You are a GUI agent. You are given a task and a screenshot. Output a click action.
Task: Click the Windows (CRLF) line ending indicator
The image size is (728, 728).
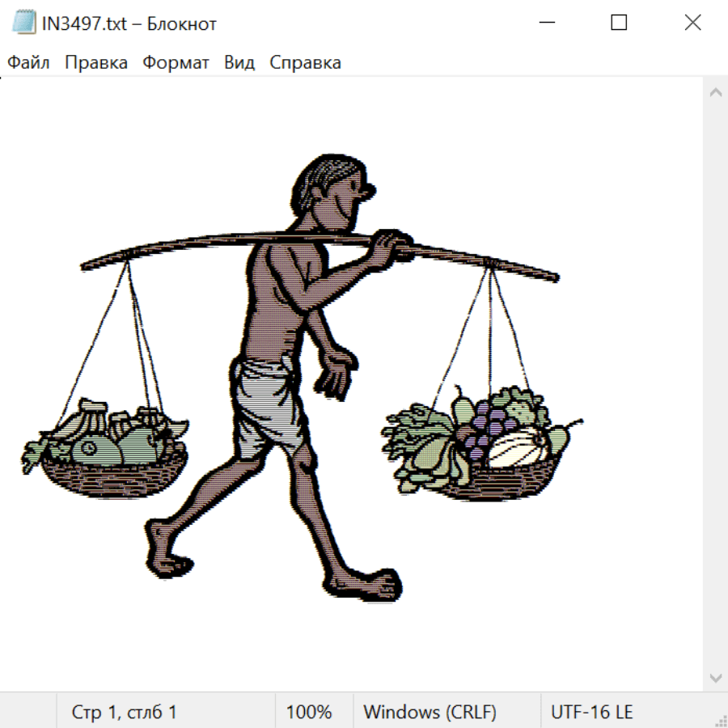pyautogui.click(x=430, y=713)
